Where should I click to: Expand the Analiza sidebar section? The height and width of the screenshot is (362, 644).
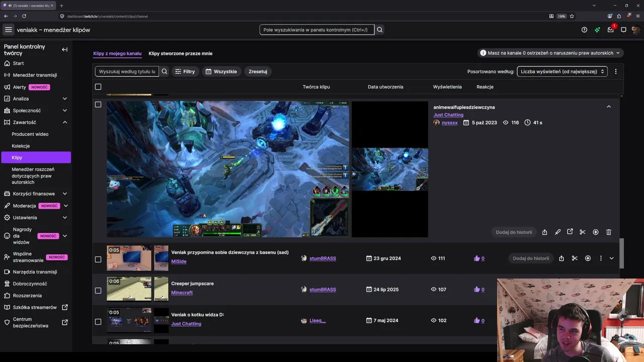coord(65,99)
